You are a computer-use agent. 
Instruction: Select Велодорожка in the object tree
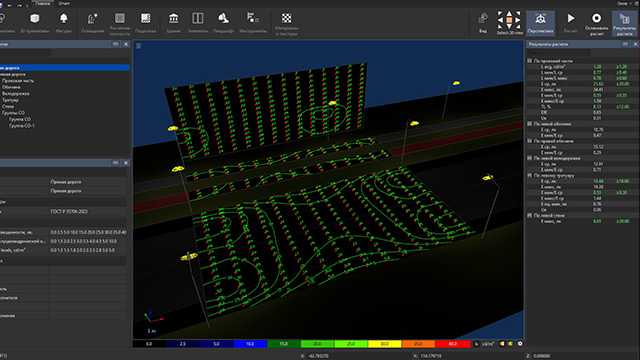pos(16,93)
